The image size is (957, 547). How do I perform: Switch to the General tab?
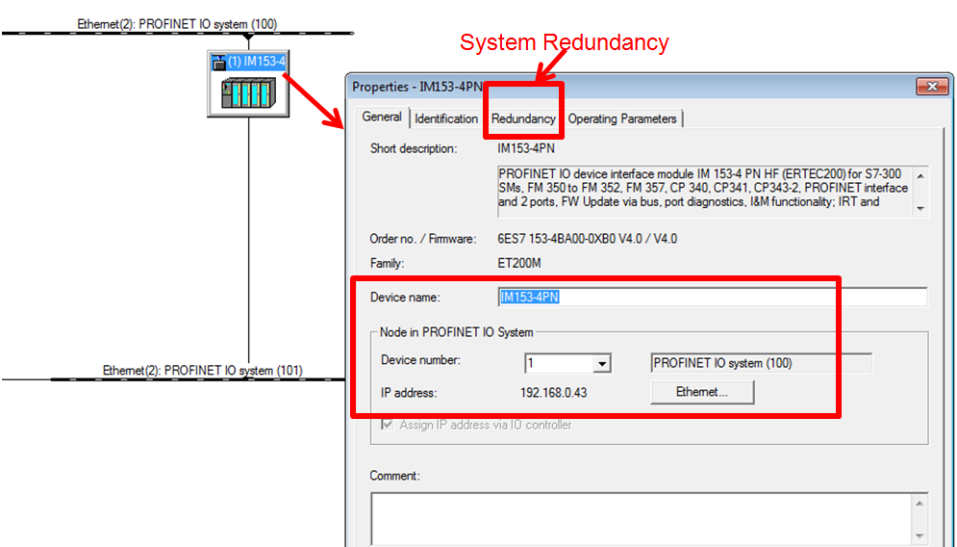381,117
